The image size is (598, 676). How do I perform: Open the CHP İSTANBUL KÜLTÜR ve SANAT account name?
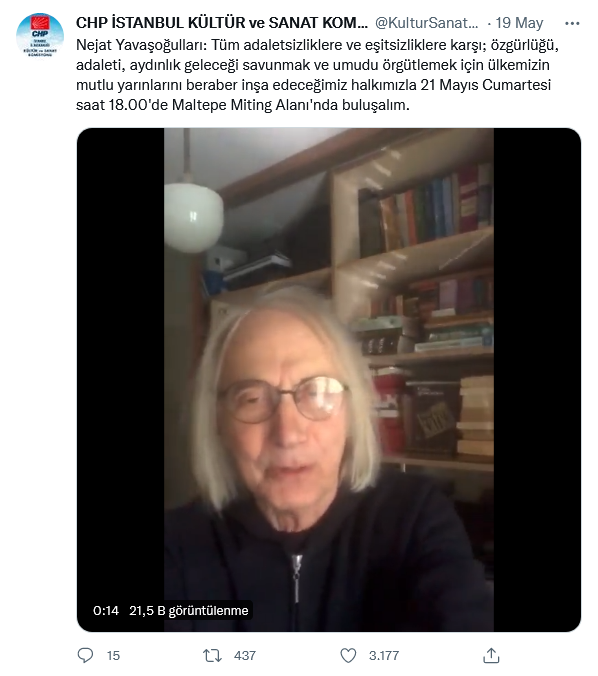coord(222,23)
